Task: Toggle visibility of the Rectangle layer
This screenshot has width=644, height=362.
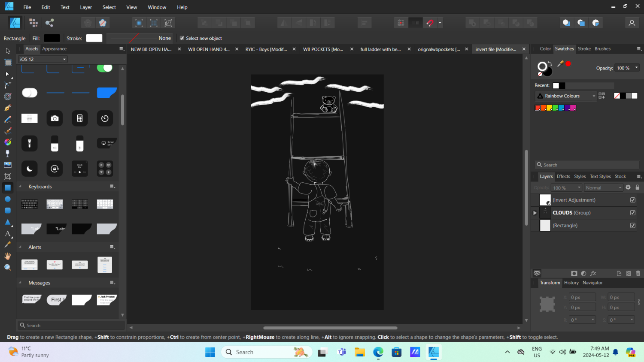Action: [632, 226]
